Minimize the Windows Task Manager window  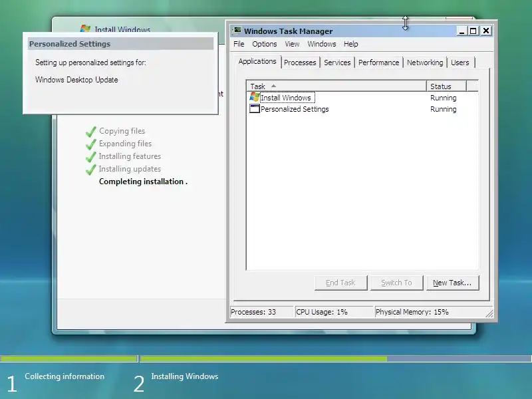pos(462,31)
